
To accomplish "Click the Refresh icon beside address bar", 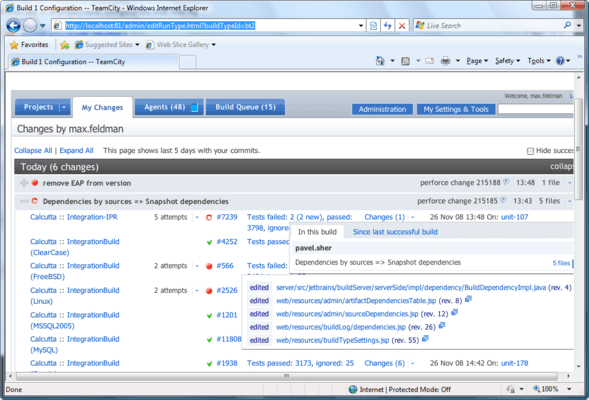I will [x=388, y=26].
